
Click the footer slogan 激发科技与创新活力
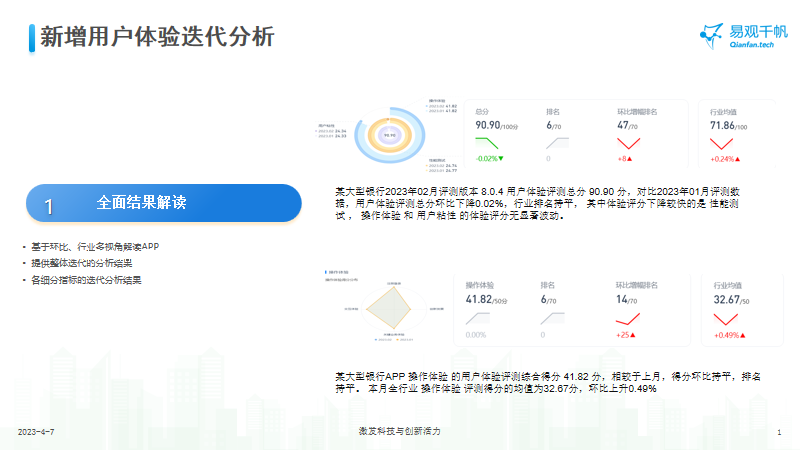pyautogui.click(x=399, y=431)
